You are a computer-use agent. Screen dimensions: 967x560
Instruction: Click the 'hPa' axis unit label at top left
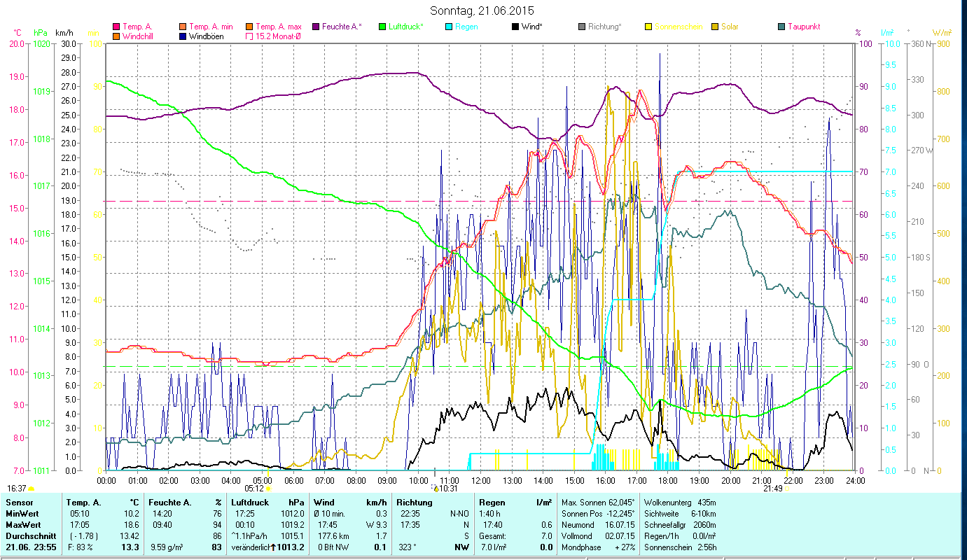41,33
